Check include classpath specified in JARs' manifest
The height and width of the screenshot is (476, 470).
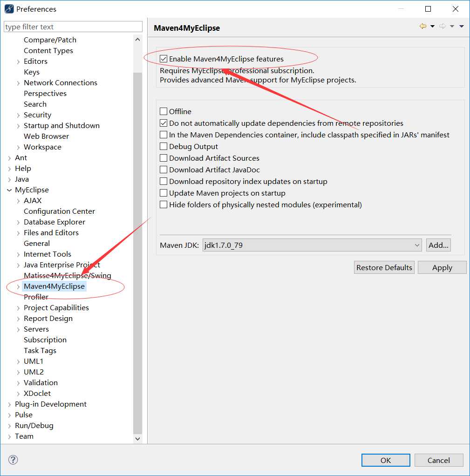pos(163,135)
